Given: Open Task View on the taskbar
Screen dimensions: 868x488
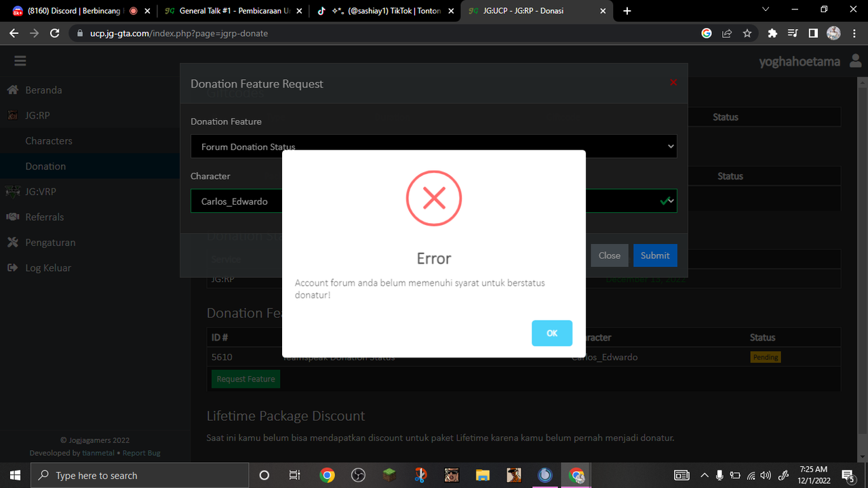Looking at the screenshot, I should (x=294, y=475).
